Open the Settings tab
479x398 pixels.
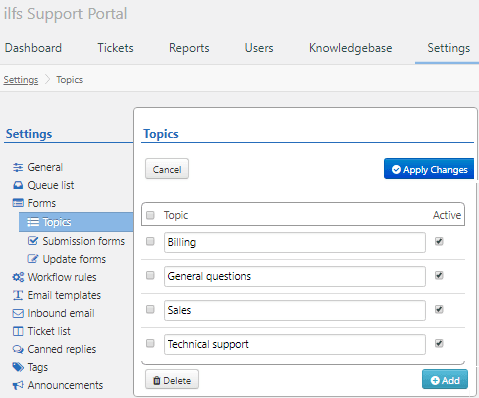[449, 48]
